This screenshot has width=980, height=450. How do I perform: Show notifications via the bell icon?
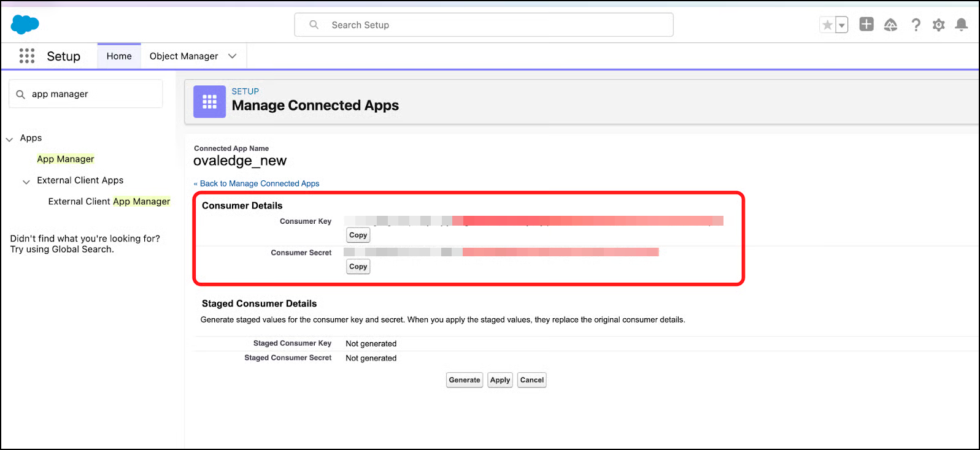(x=962, y=25)
